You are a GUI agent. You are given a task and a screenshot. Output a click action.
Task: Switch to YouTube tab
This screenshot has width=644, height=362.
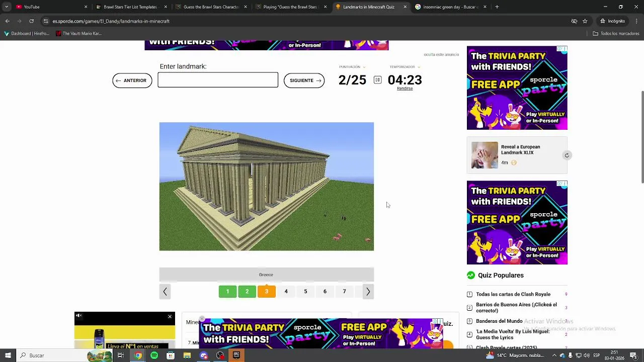pos(49,7)
